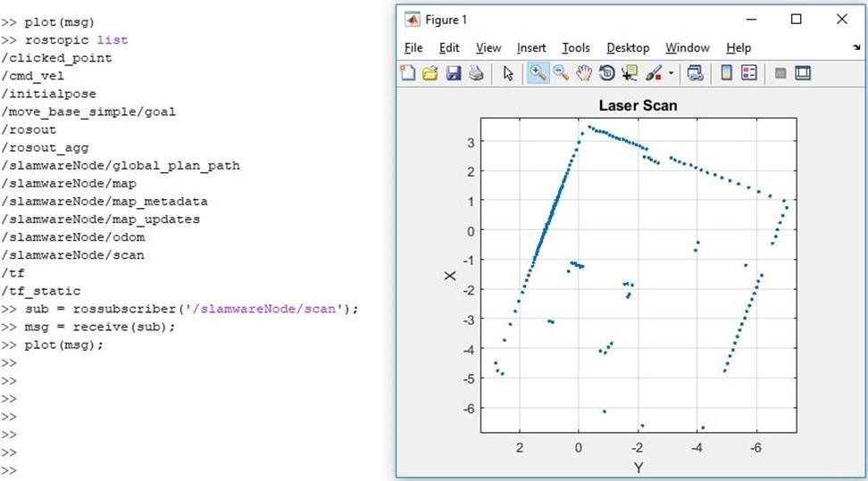
Task: Open the Help menu in Figure 1
Action: [739, 48]
